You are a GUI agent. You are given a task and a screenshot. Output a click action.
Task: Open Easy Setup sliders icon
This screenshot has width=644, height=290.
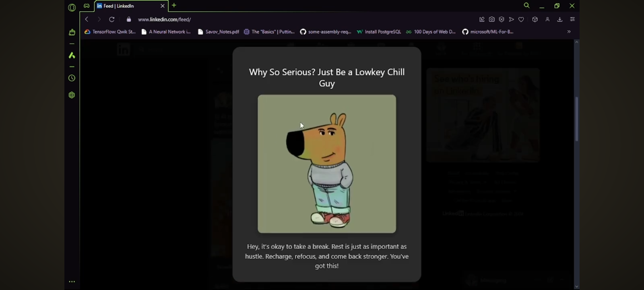pyautogui.click(x=572, y=19)
